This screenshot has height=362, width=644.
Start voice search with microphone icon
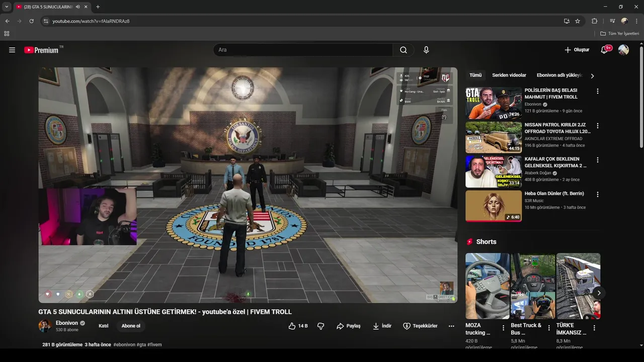(426, 50)
